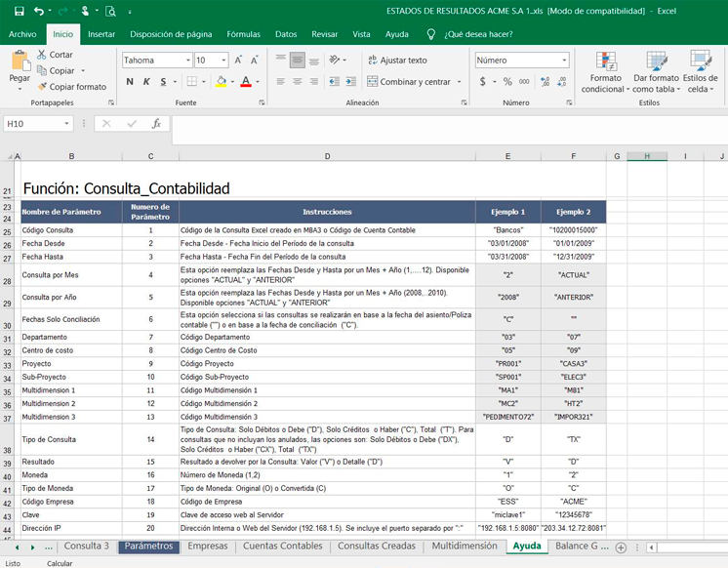Toggle italic (K) formatting
The image size is (728, 568).
[146, 82]
